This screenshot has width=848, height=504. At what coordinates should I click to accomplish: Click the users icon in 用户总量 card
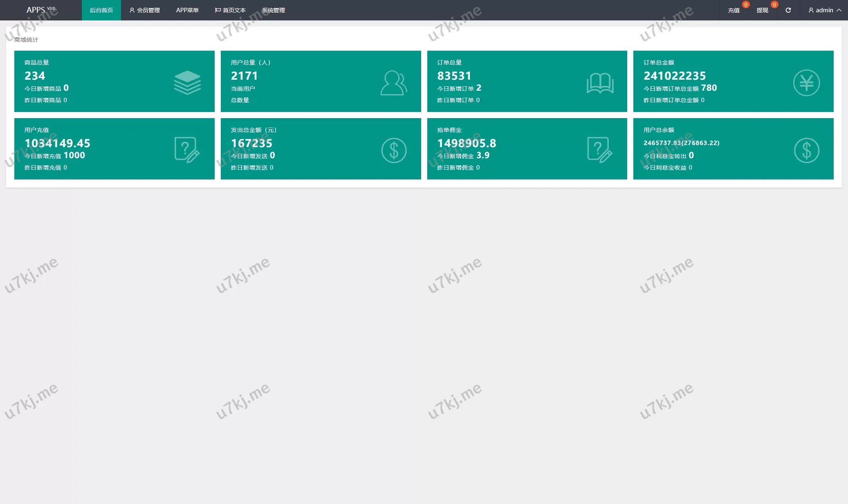point(393,83)
